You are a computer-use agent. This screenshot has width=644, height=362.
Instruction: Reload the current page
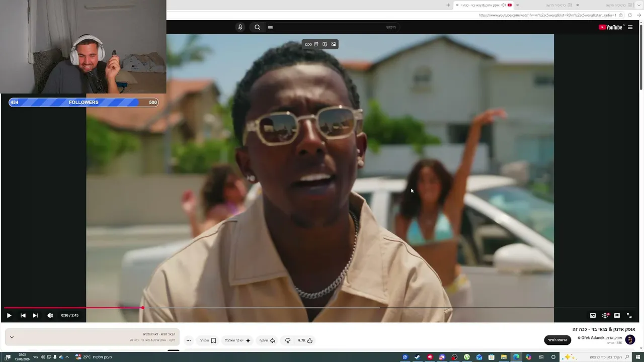(x=630, y=15)
